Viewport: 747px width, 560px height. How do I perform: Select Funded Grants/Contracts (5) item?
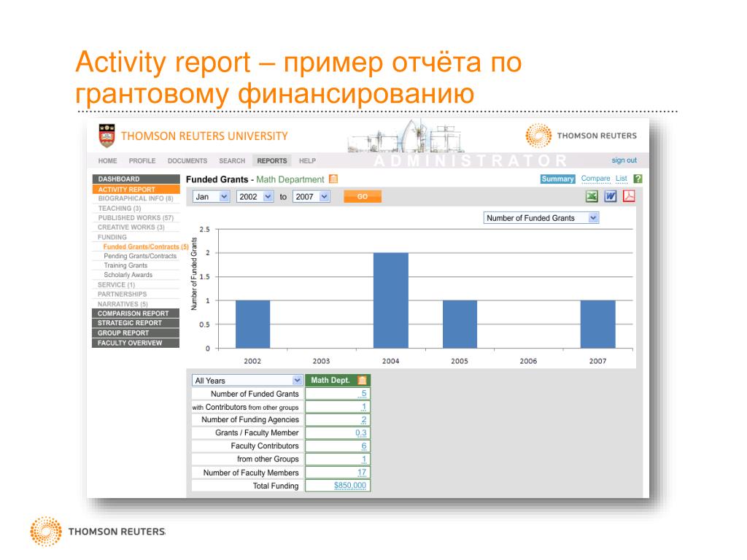[x=146, y=246]
